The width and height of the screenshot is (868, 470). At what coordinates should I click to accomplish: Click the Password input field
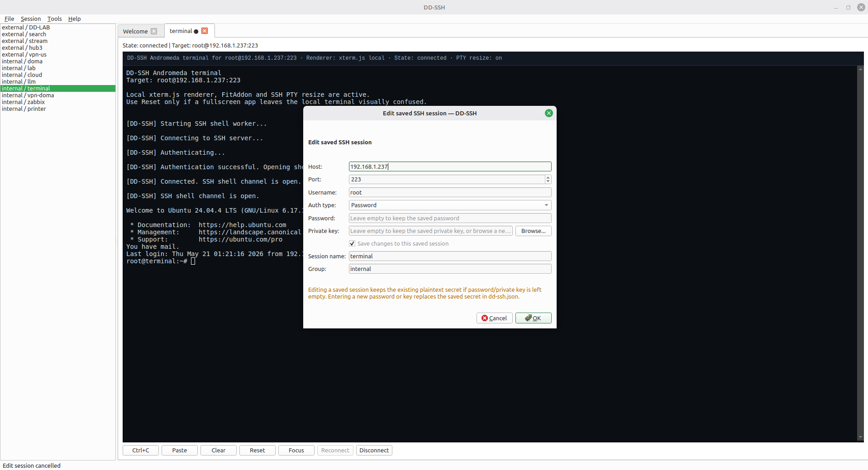tap(450, 218)
